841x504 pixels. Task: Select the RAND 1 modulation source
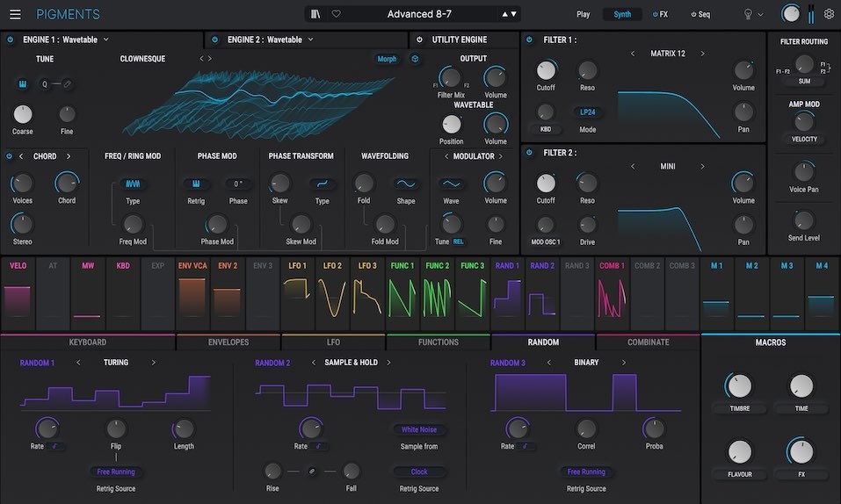[x=507, y=293]
